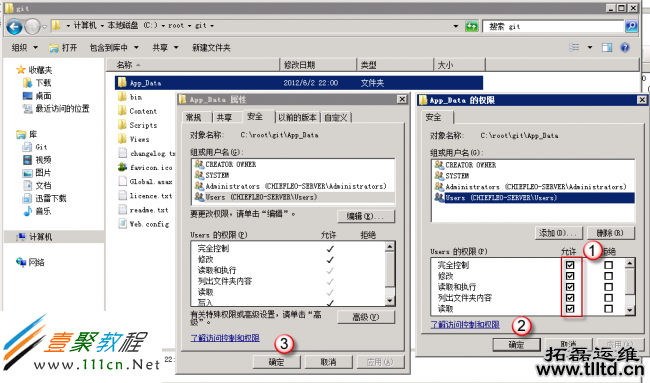Image resolution: width=650 pixels, height=383 pixels.
Task: Select the App_Data folder icon in file list
Action: (x=122, y=82)
